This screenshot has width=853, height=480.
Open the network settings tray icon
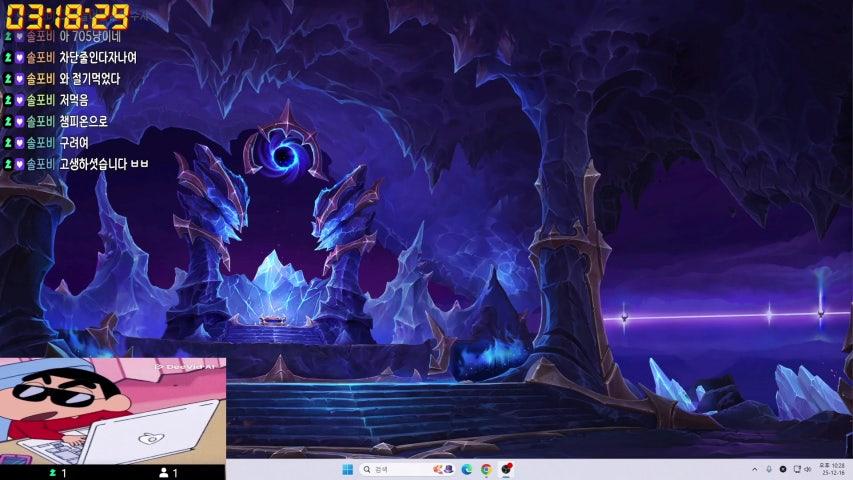[x=797, y=469]
